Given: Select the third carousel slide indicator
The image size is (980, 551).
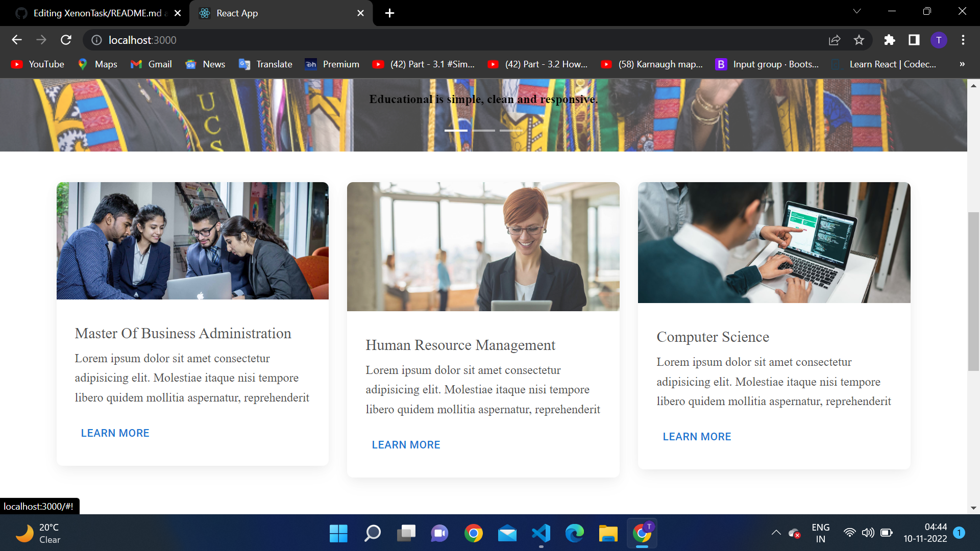Looking at the screenshot, I should tap(510, 131).
